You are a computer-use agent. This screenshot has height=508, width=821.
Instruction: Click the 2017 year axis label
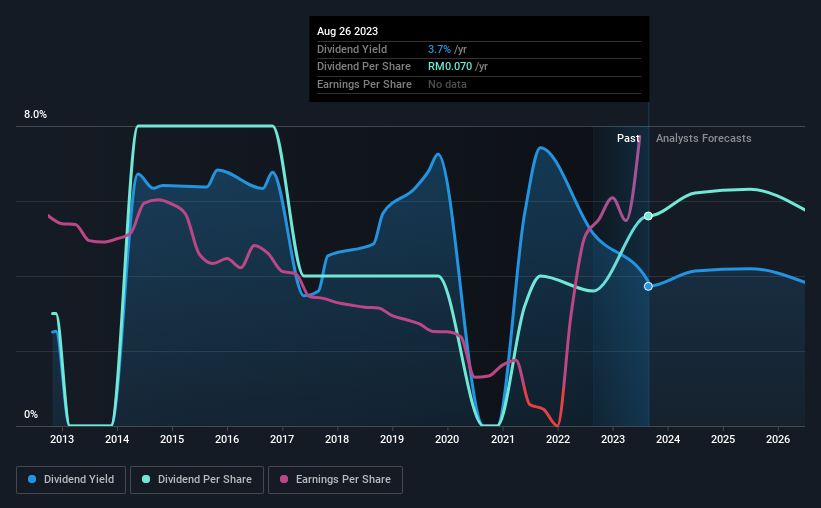[x=282, y=439]
